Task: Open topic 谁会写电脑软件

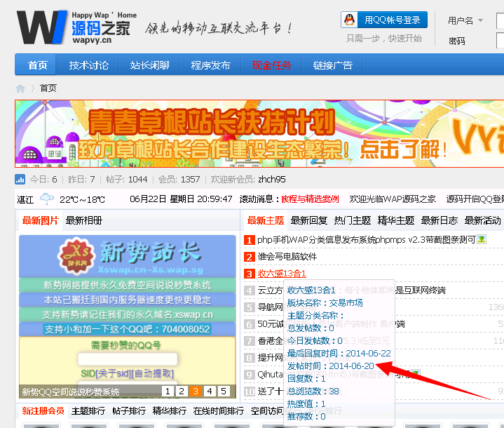Action: [x=287, y=257]
